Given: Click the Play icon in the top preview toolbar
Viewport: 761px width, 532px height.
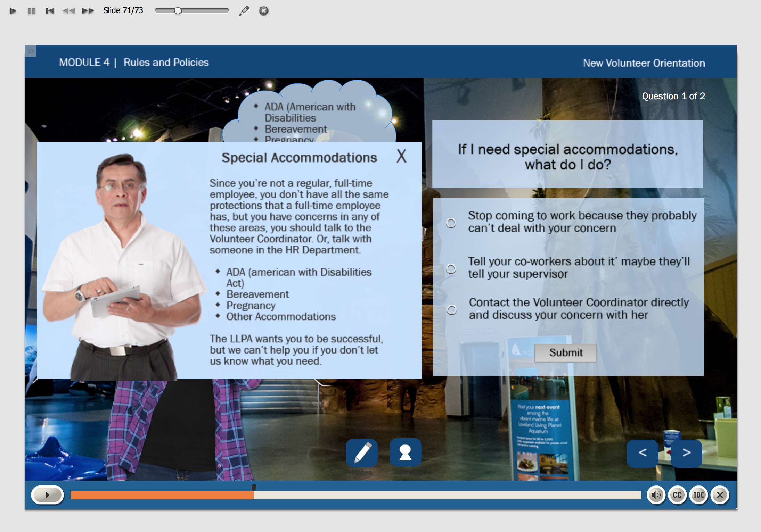Looking at the screenshot, I should coord(13,11).
